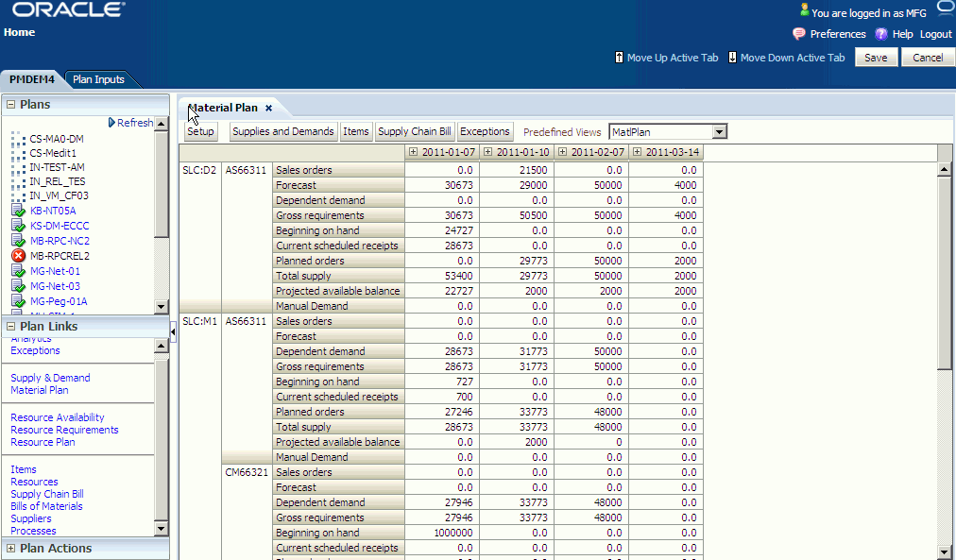The width and height of the screenshot is (956, 560).
Task: Close the Material Plan tab
Action: point(268,108)
